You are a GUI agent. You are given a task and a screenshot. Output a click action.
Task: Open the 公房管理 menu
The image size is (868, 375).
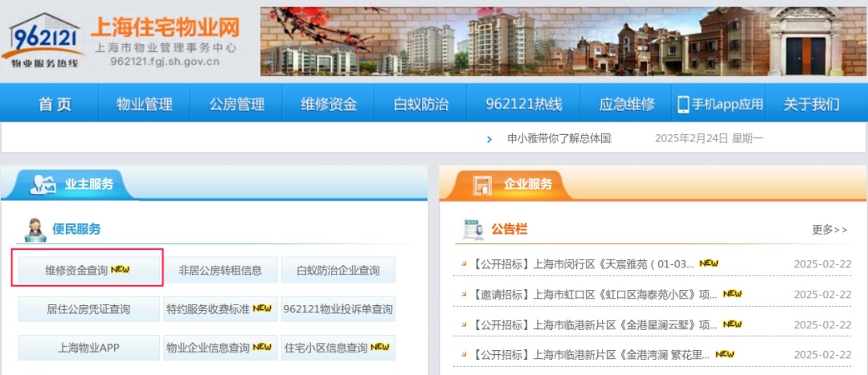click(236, 104)
